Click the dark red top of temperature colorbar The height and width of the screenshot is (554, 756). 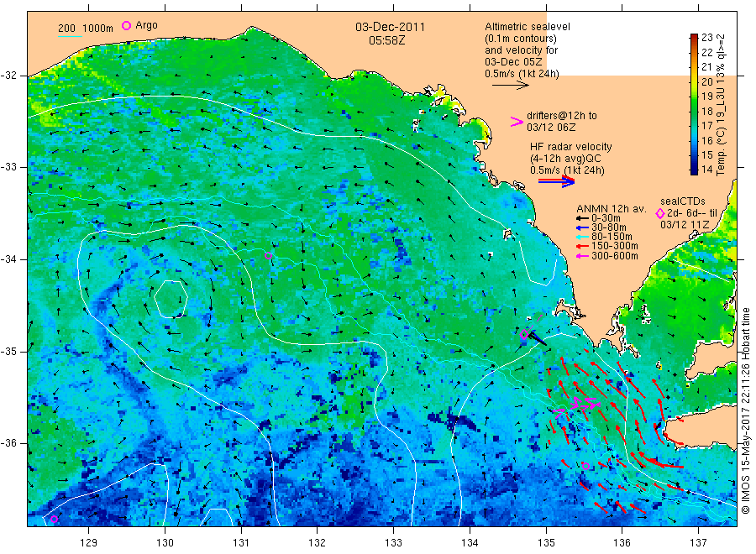694,37
